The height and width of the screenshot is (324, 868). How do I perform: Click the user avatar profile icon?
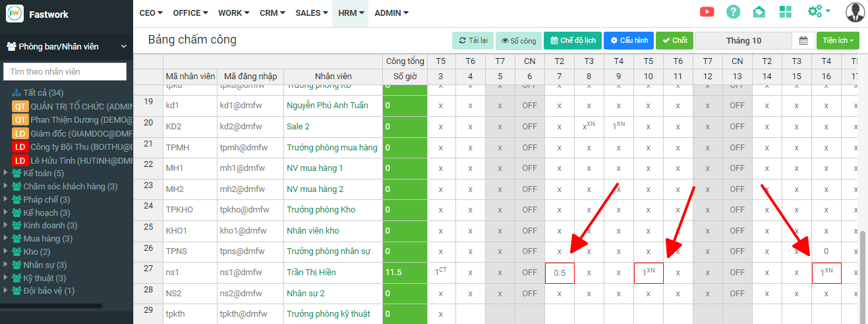click(855, 13)
